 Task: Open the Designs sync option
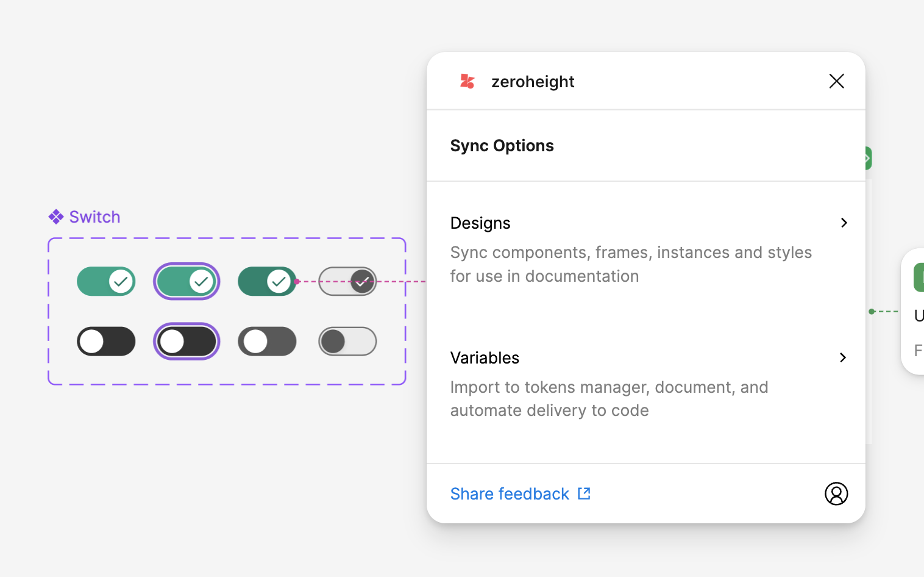tap(480, 223)
